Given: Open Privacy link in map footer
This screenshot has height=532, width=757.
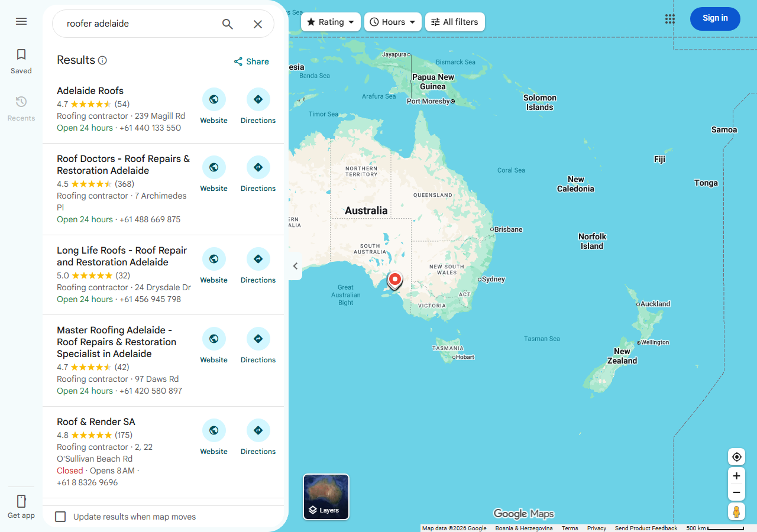Looking at the screenshot, I should tap(597, 528).
